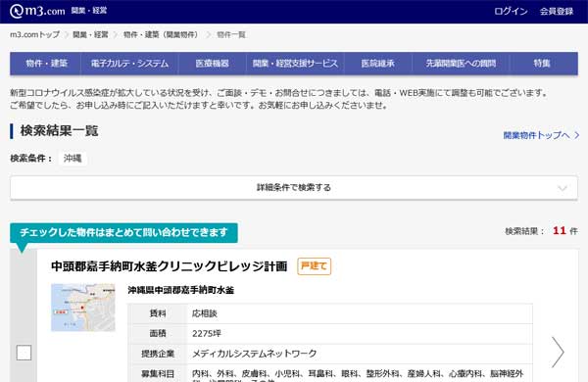Select the 物件・建築 navigation tab

point(46,64)
